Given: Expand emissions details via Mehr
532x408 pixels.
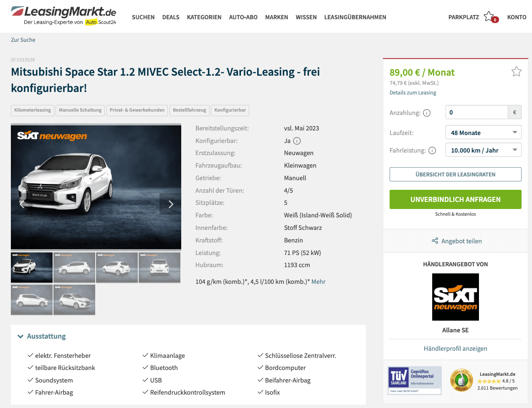Looking at the screenshot, I should click(x=318, y=282).
